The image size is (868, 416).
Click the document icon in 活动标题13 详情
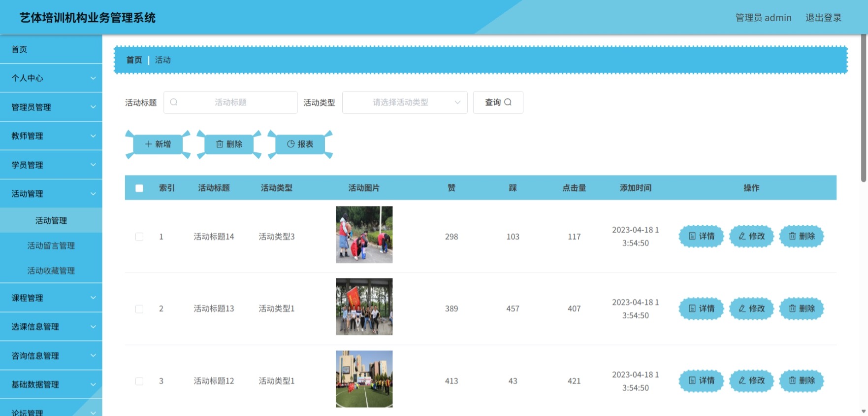click(x=692, y=309)
